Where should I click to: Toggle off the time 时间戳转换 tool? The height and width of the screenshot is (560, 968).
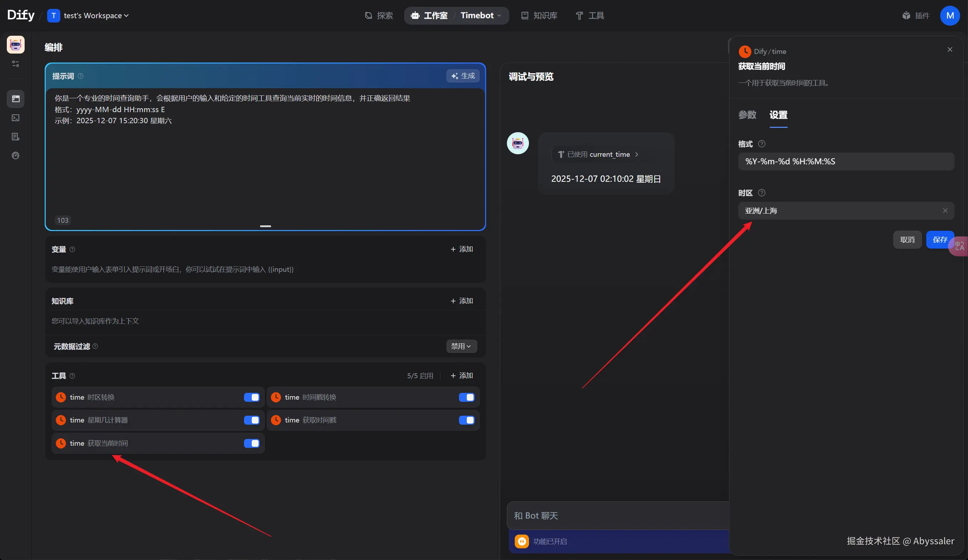click(466, 397)
